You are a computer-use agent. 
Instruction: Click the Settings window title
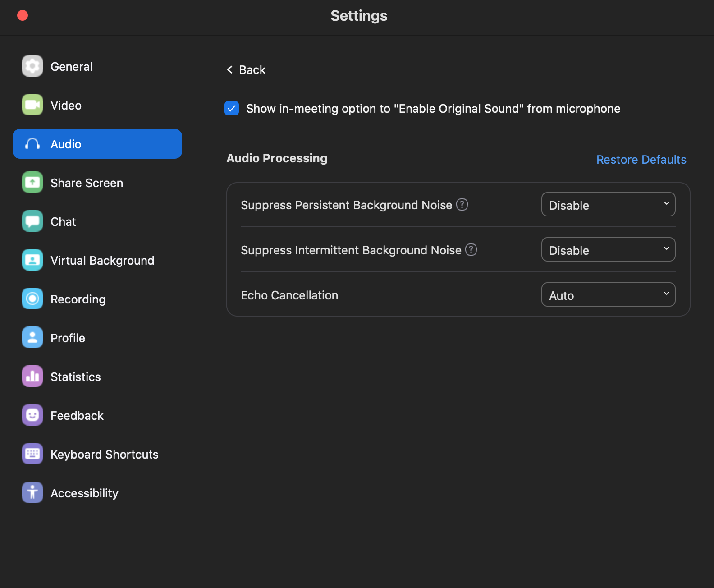point(359,15)
